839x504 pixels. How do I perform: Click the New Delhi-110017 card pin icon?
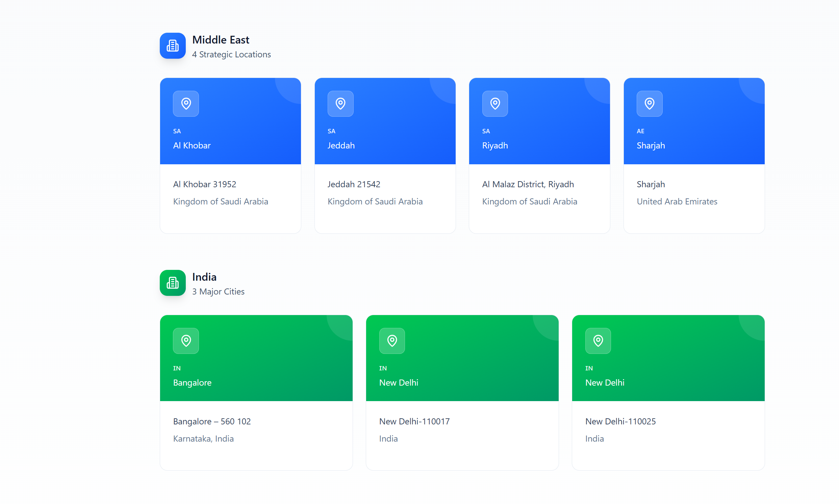[x=392, y=340]
